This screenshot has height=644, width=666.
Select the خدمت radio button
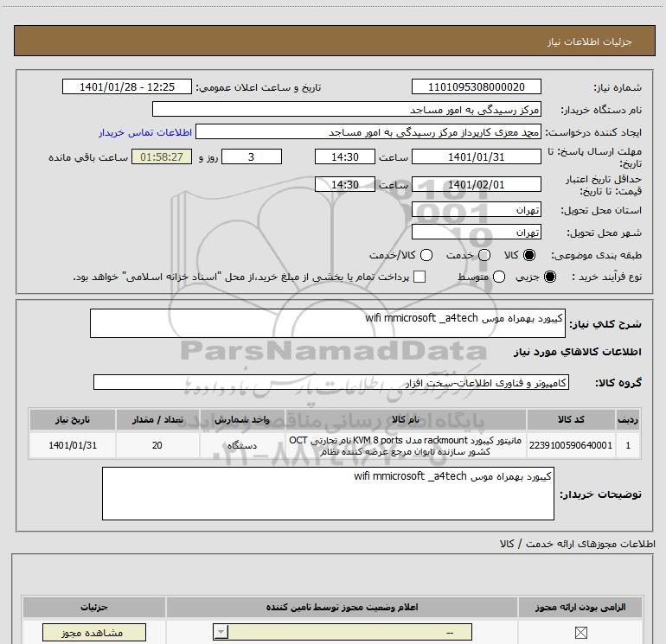[x=484, y=255]
